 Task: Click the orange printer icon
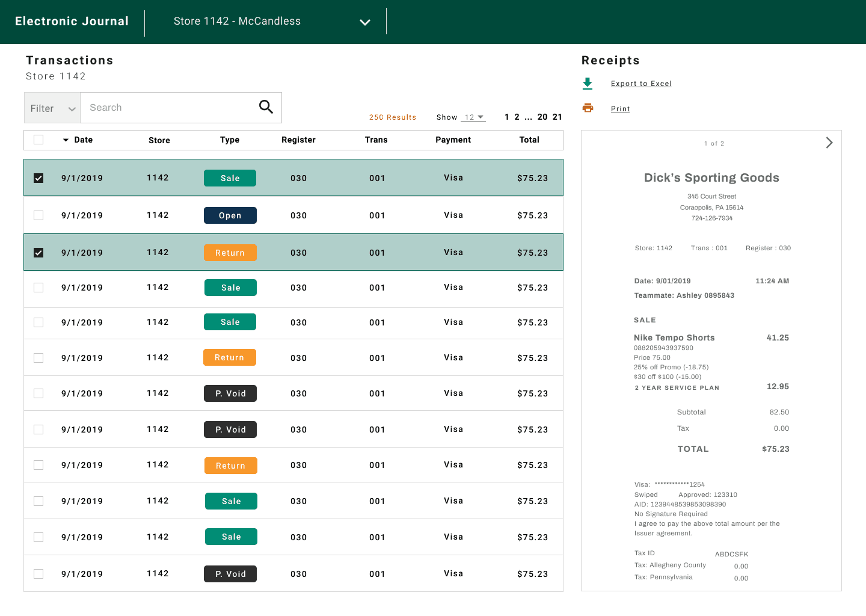click(x=588, y=108)
